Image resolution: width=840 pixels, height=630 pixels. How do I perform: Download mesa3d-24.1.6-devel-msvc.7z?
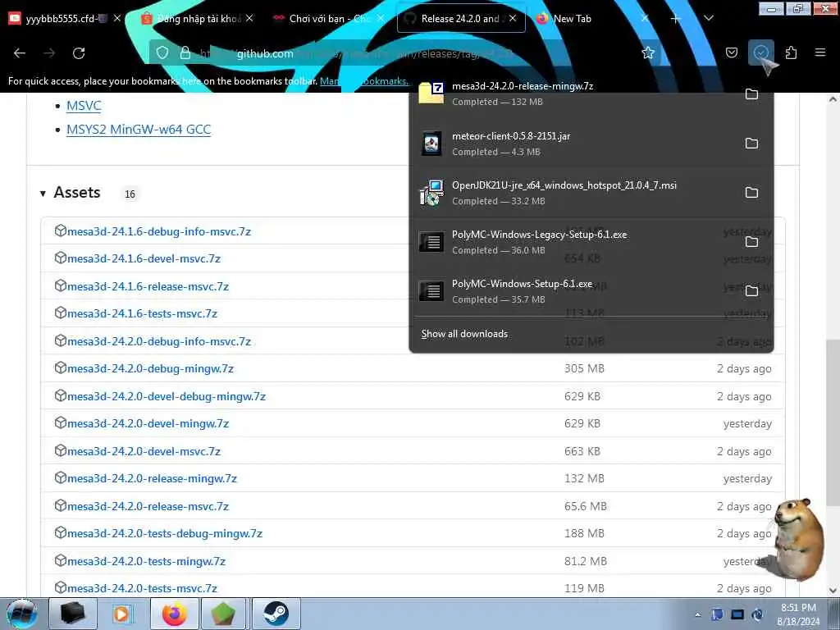click(x=144, y=258)
